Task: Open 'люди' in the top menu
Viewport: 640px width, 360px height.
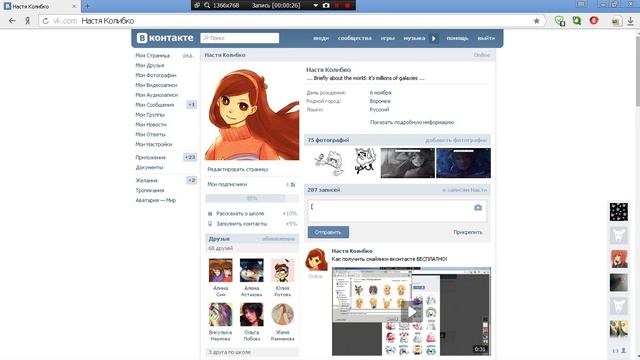Action: point(321,38)
